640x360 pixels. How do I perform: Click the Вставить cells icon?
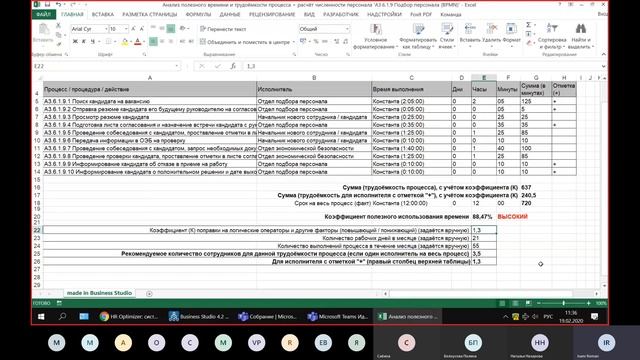tap(470, 29)
